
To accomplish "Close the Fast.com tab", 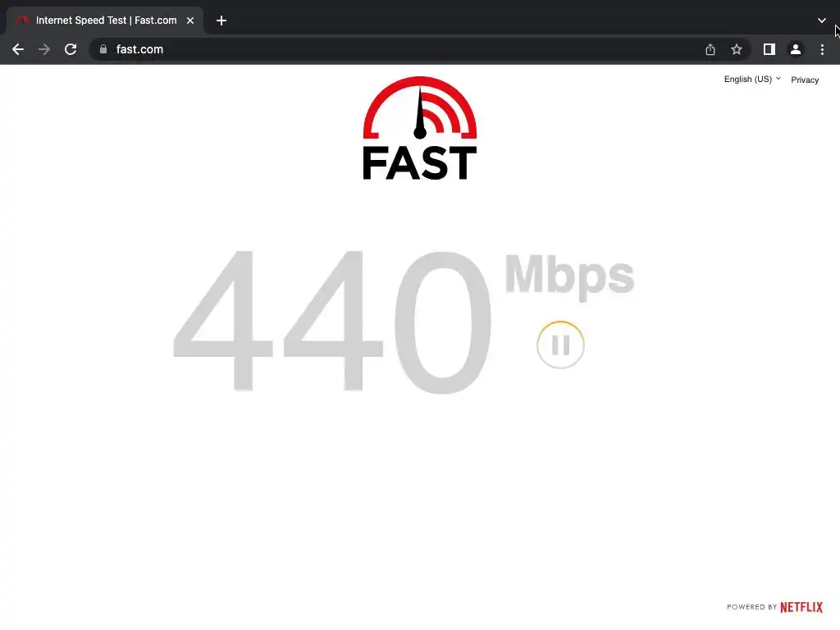I will click(190, 21).
